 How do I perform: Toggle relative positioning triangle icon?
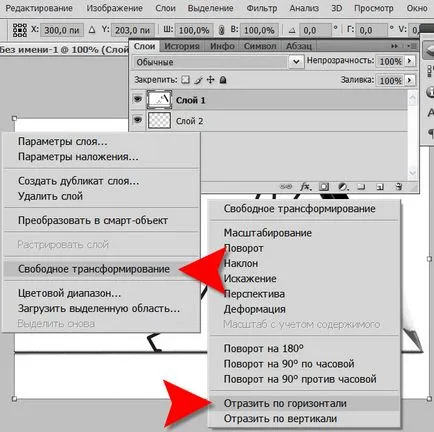point(92,30)
